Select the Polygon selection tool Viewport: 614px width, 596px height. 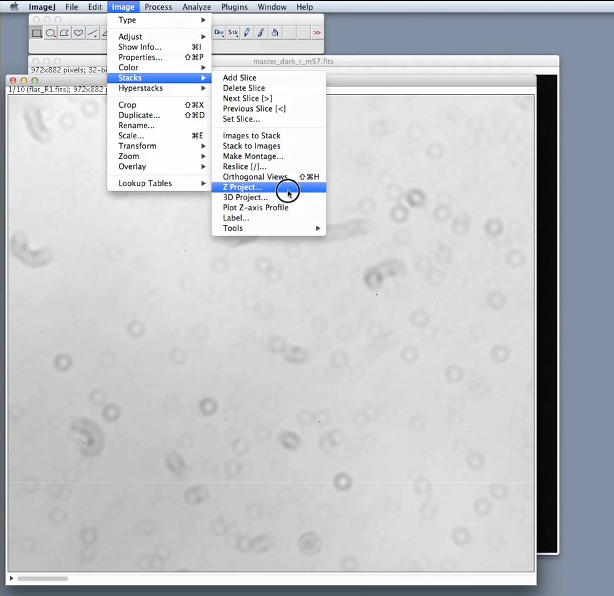pos(65,33)
